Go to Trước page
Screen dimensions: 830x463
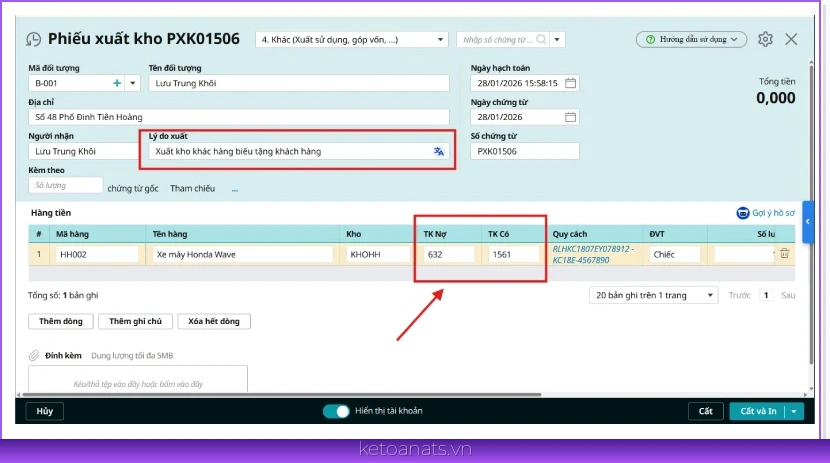[x=739, y=295]
